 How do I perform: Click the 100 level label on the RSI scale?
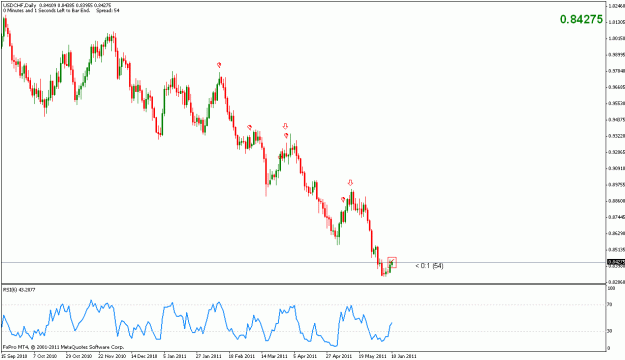click(x=610, y=288)
